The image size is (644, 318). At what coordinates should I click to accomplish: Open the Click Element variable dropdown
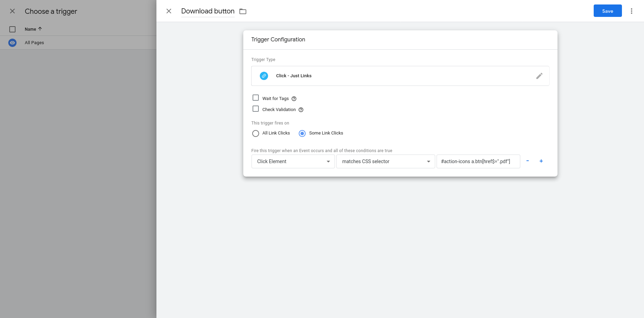click(x=293, y=161)
